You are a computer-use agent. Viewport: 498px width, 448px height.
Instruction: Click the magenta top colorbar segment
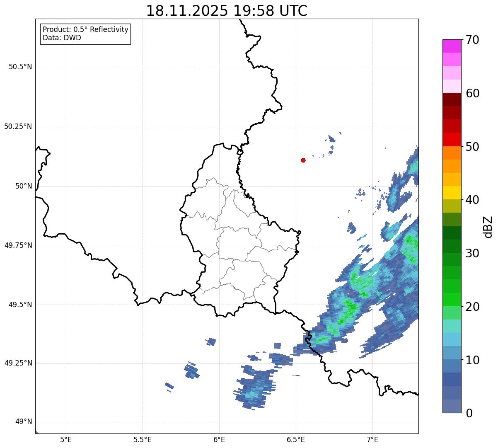click(452, 46)
